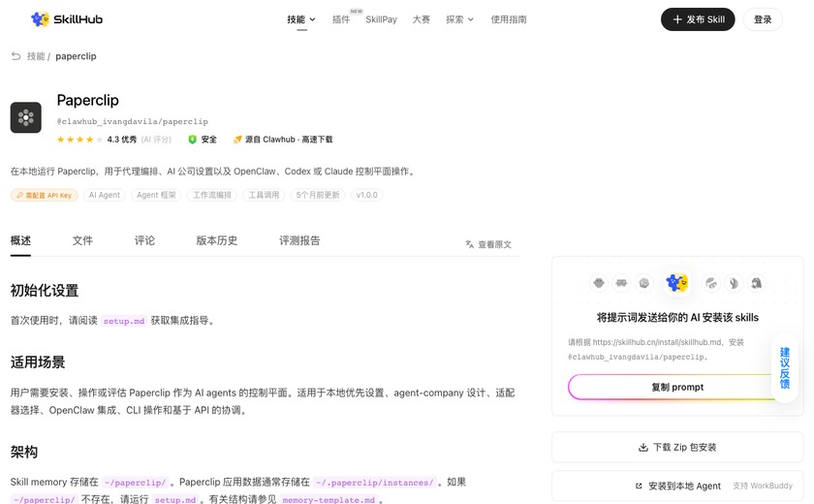Click the green 安全 shield icon
Image resolution: width=814 pixels, height=504 pixels.
pos(192,140)
